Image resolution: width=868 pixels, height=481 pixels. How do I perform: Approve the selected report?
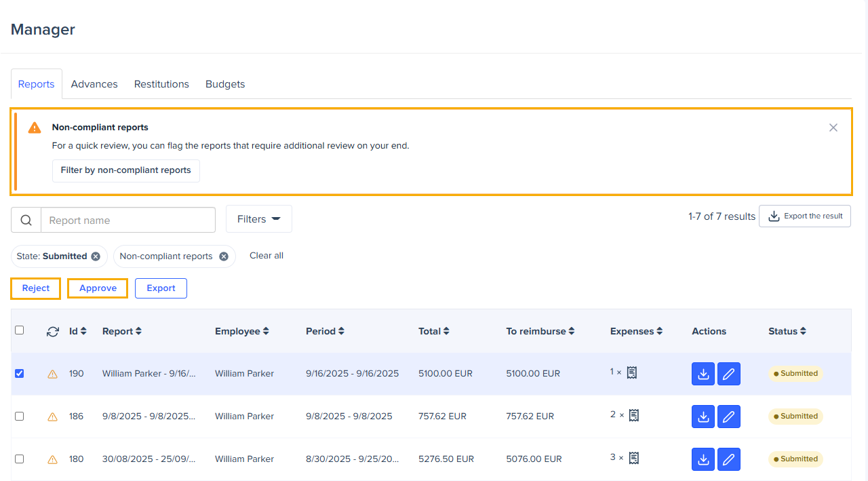coord(98,288)
